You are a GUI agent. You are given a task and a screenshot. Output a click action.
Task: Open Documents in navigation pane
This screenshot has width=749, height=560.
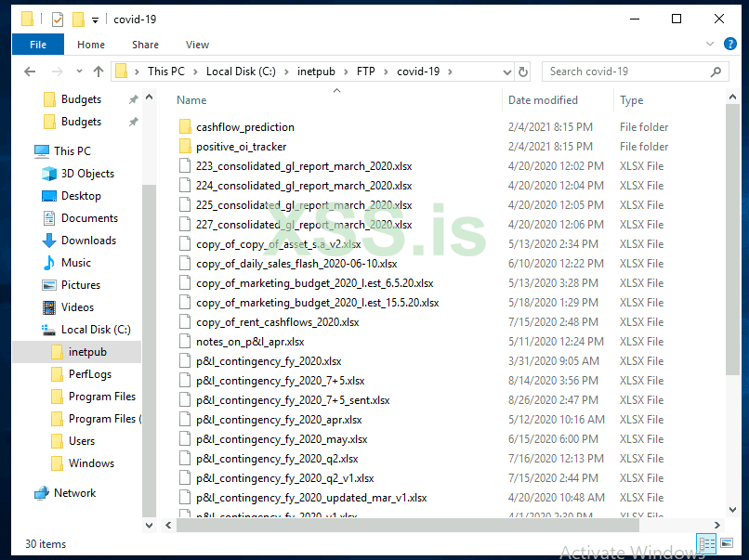point(89,218)
